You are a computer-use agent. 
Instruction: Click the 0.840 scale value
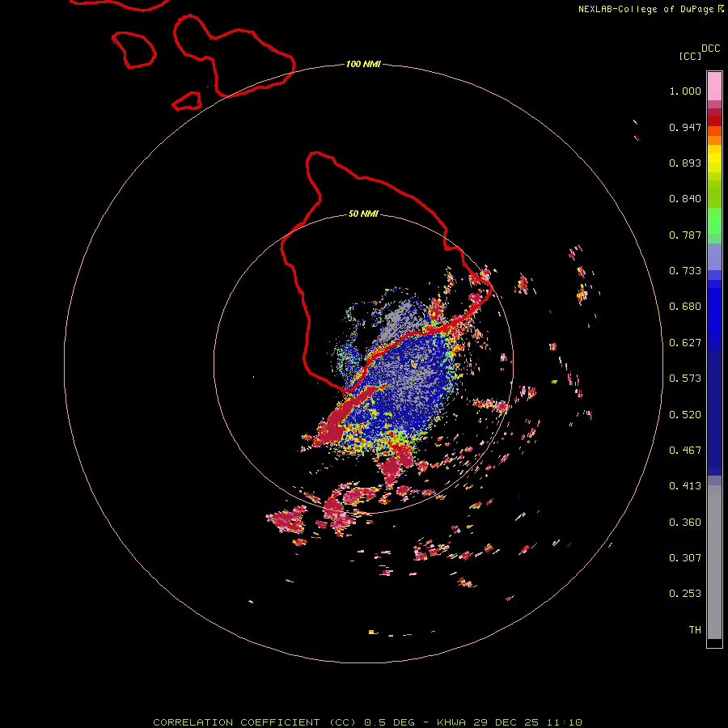685,199
